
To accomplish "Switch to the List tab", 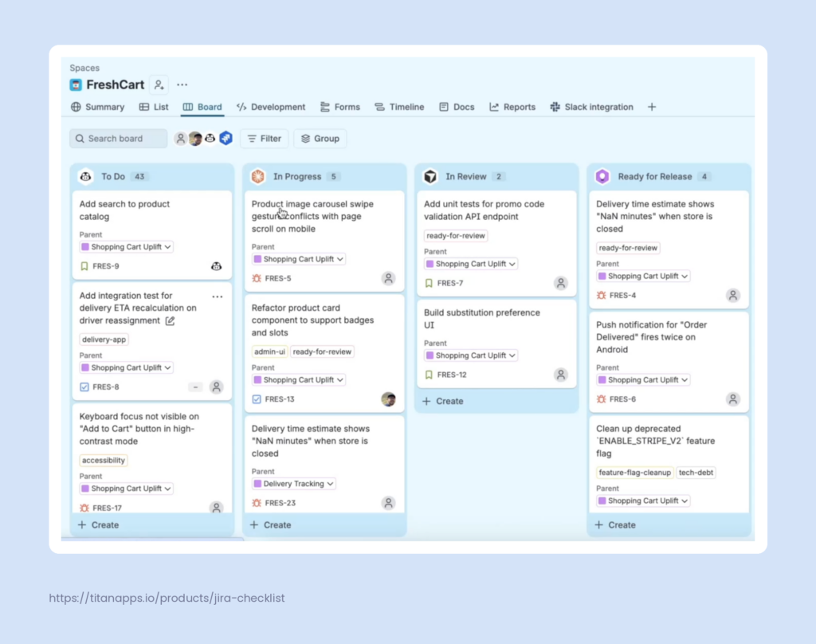I will 154,107.
